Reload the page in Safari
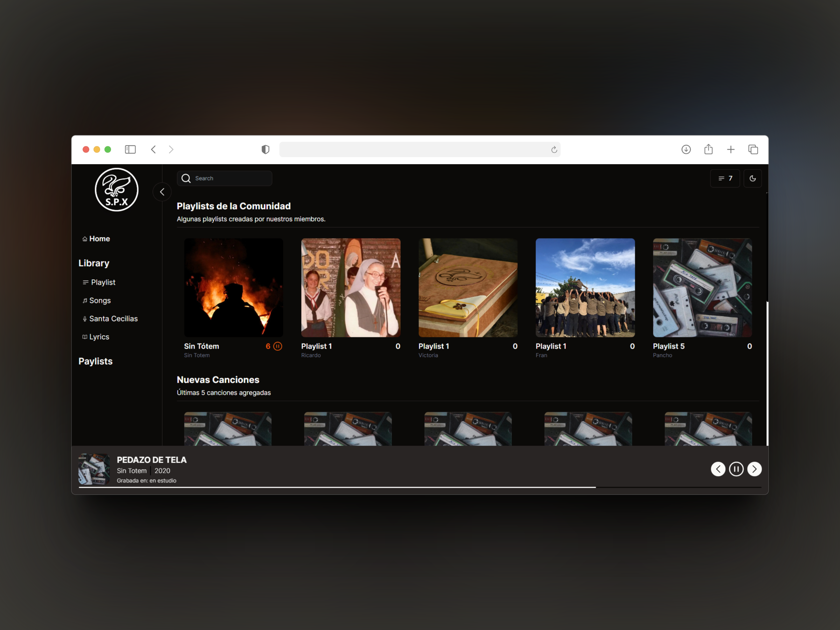 (x=554, y=149)
